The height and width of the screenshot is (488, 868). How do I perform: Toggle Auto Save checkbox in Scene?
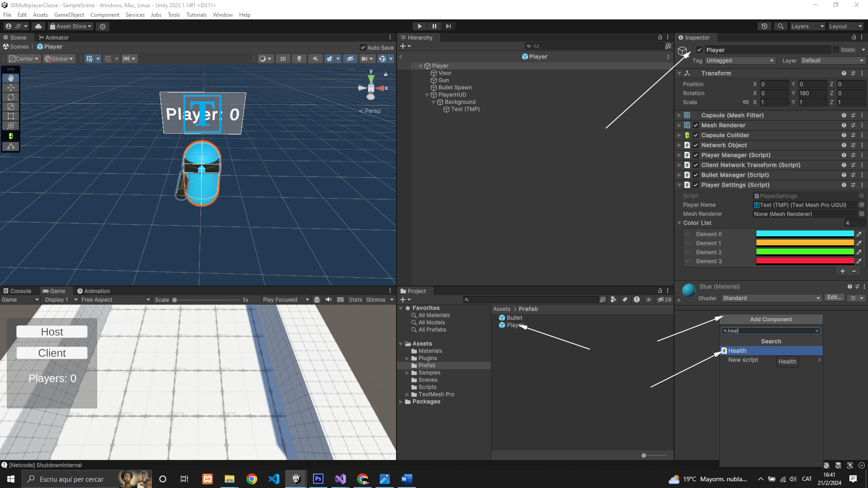coord(363,47)
